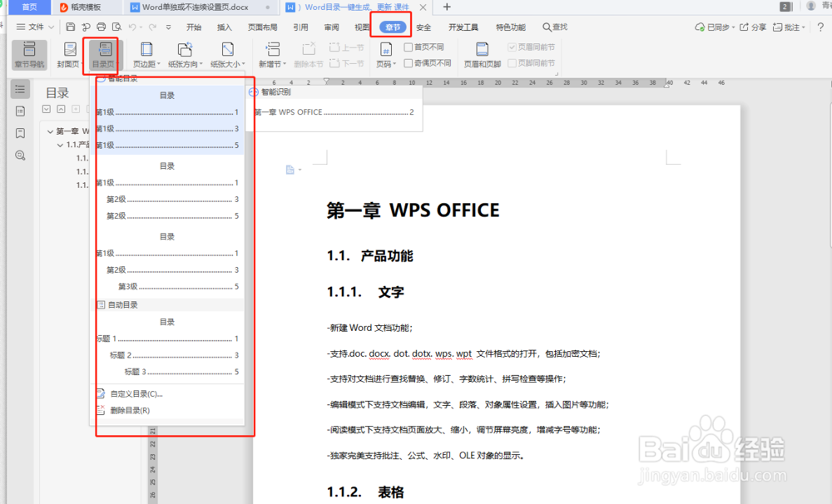Click the 已同步 cloud sync status
The image size is (832, 504).
coord(714,27)
